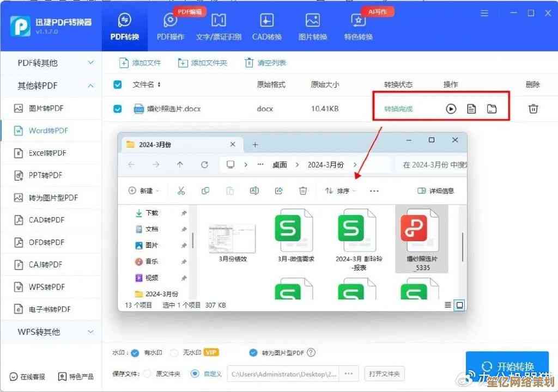
Task: Open converted file using document icon
Action: [x=471, y=109]
